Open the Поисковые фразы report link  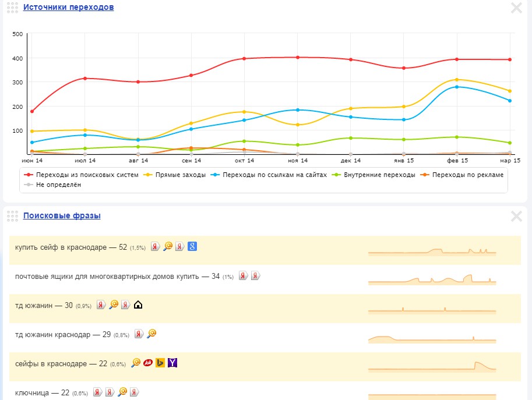[62, 215]
